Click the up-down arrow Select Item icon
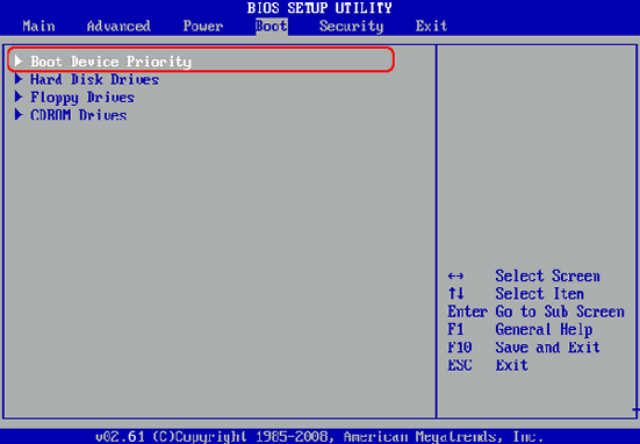 [456, 294]
